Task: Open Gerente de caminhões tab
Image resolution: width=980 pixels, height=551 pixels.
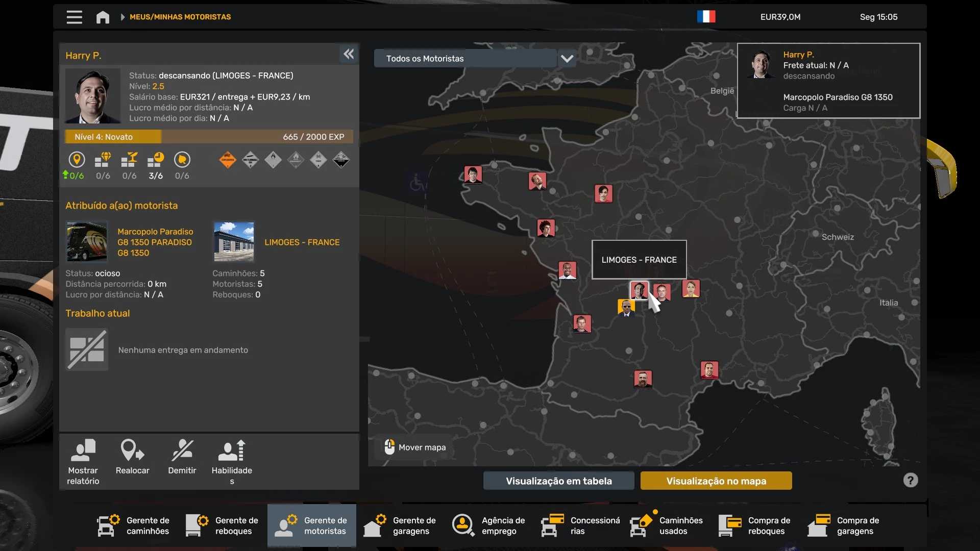Action: (x=134, y=525)
